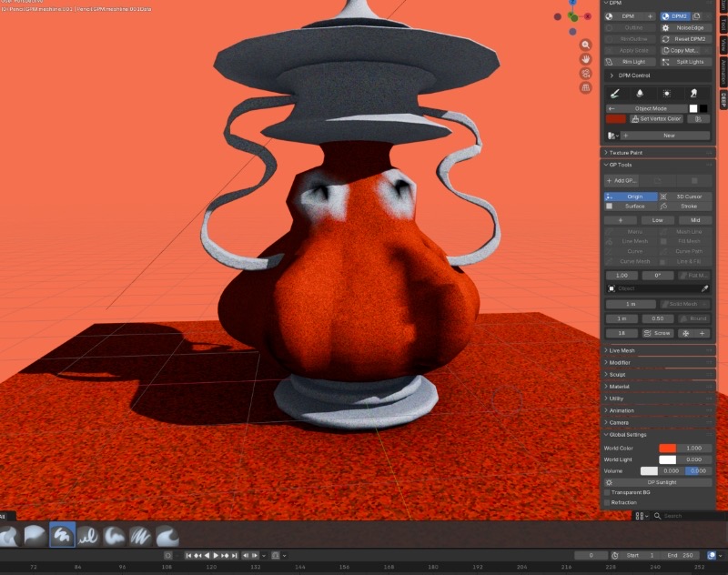The height and width of the screenshot is (575, 728).
Task: Click the NoiseEdge button
Action: tap(686, 28)
